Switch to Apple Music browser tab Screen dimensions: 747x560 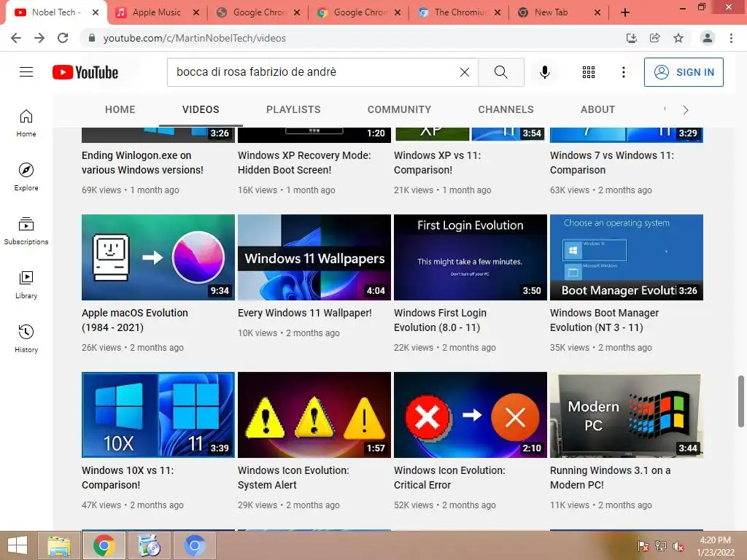pyautogui.click(x=156, y=12)
